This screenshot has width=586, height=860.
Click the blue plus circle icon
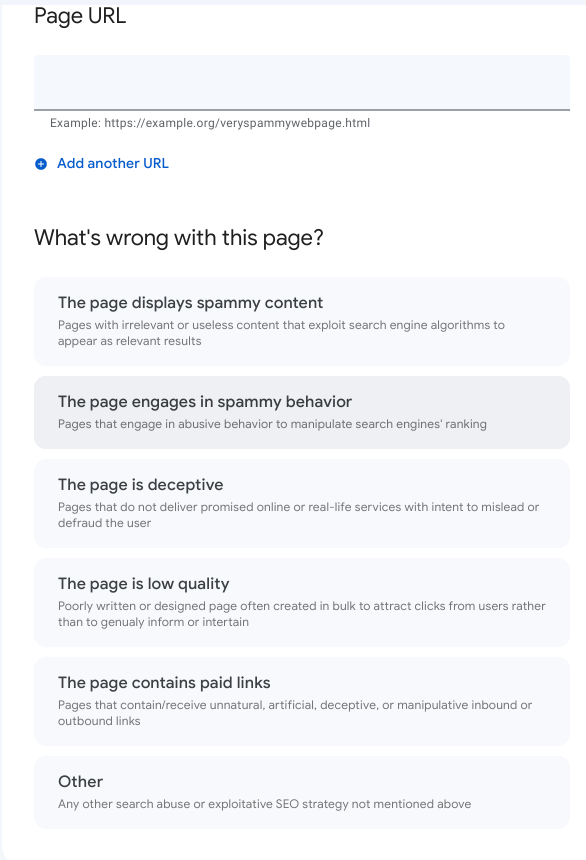pos(41,163)
